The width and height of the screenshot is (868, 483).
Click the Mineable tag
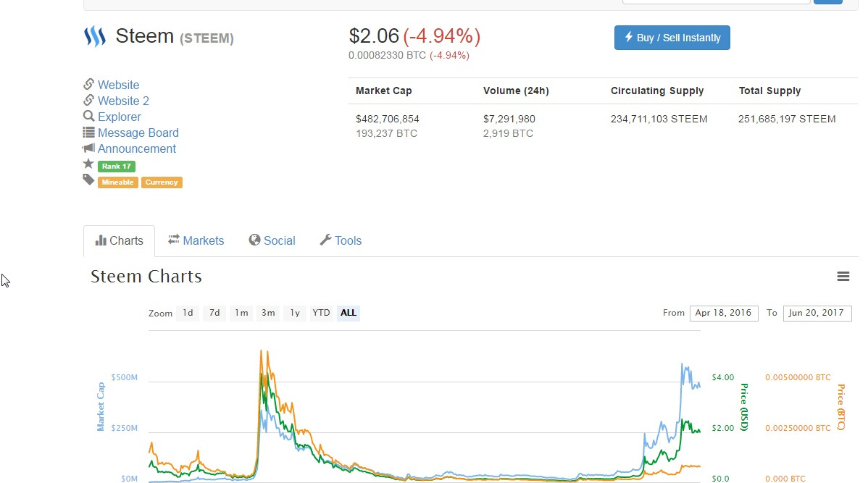118,182
